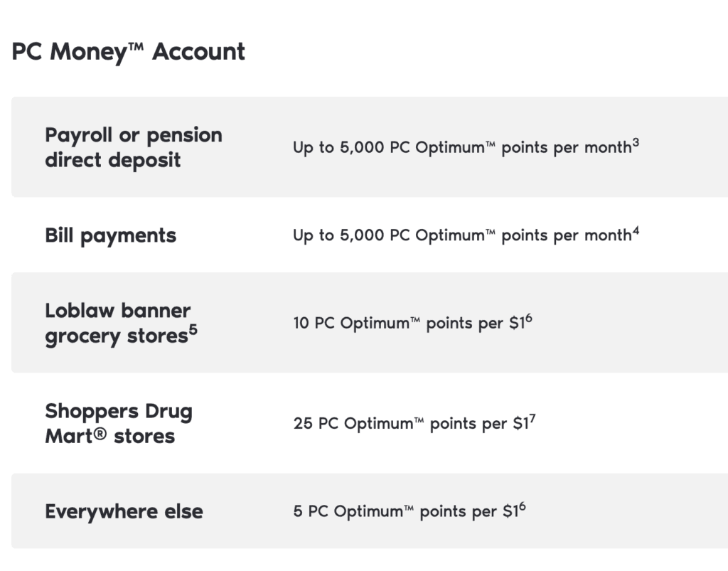The image size is (728, 571).
Task: Open footnote 7 in the Shoppers Drug Mart row
Action: 532,419
